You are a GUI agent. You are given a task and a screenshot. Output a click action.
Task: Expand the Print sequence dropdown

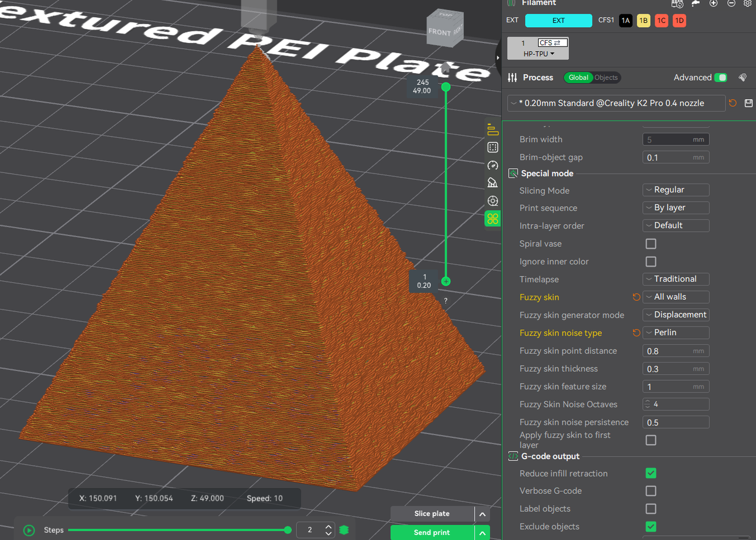click(x=676, y=208)
